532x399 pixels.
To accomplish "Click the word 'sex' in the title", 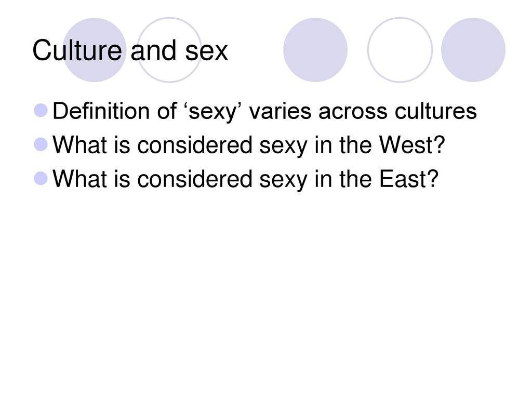I will click(x=206, y=51).
